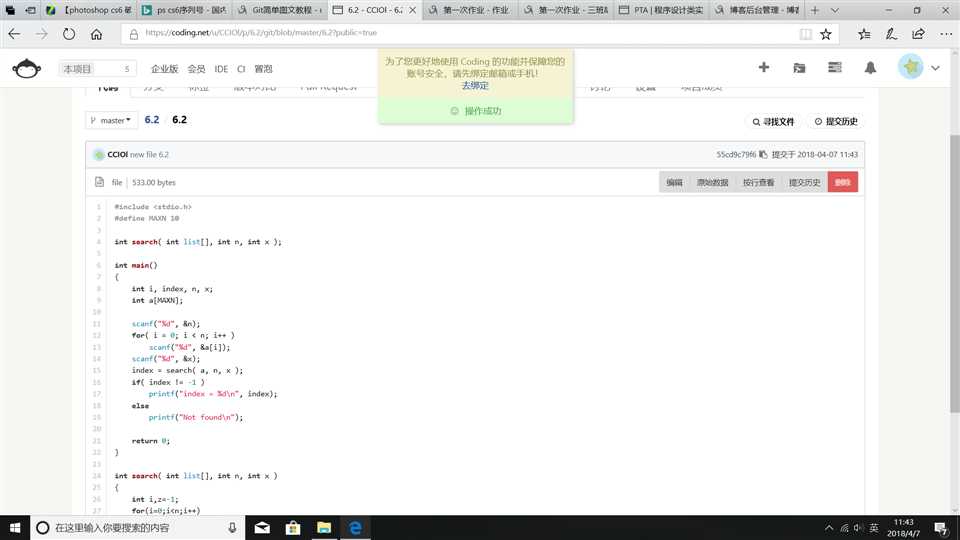Screen dimensions: 960x540
Task: Copy commit hash 55cd9c79f6 with copy icon
Action: coord(763,154)
